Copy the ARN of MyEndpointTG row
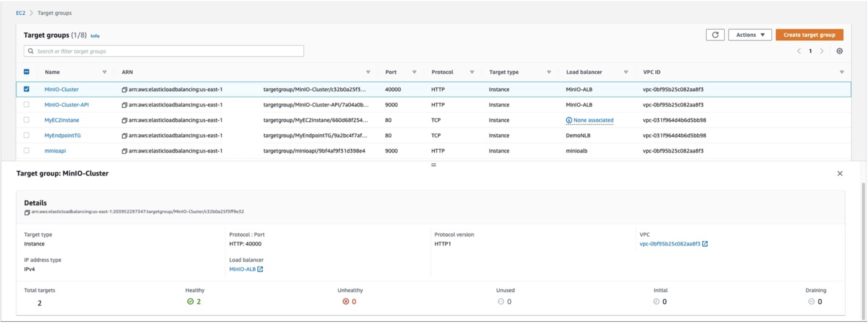 click(124, 136)
